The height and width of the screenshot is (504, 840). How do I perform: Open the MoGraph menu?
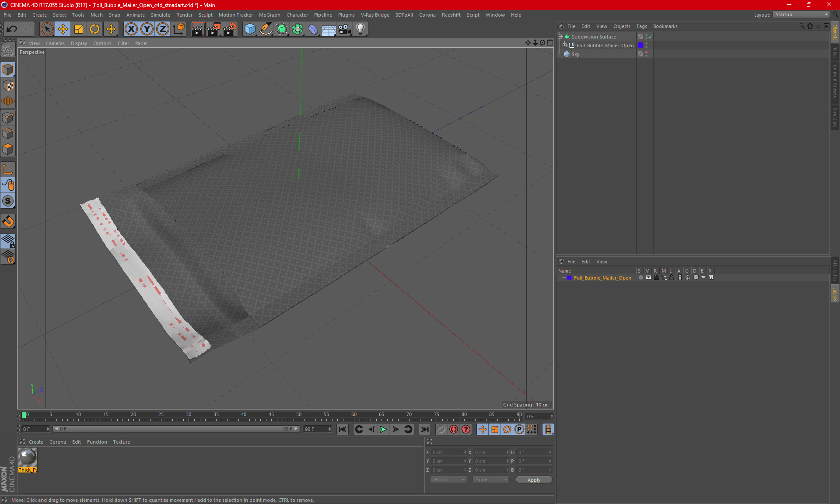(269, 15)
